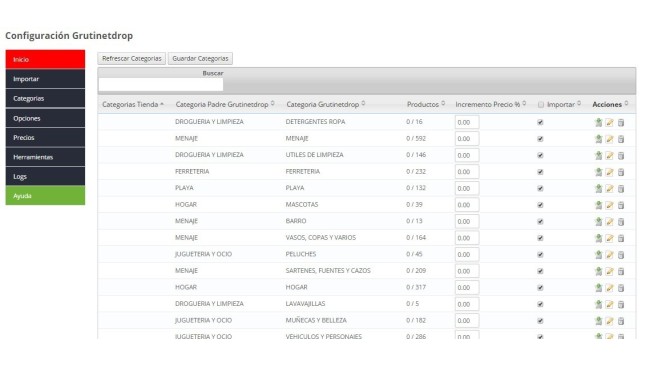Edit the BARRO category row
The height and width of the screenshot is (366, 646).
[x=609, y=221]
